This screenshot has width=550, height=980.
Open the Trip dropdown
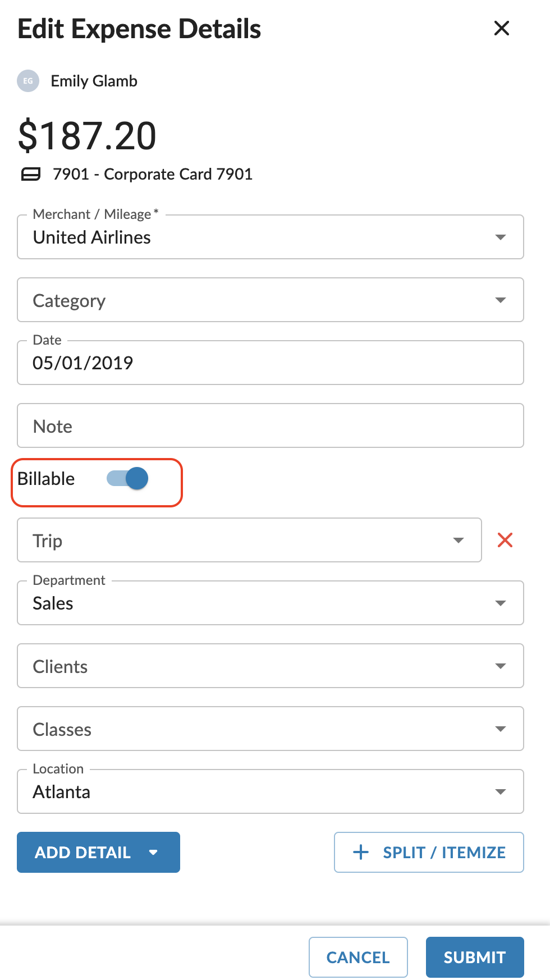tap(250, 540)
